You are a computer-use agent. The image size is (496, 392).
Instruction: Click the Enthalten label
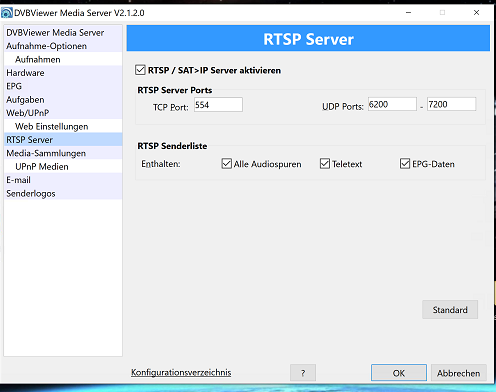point(161,164)
